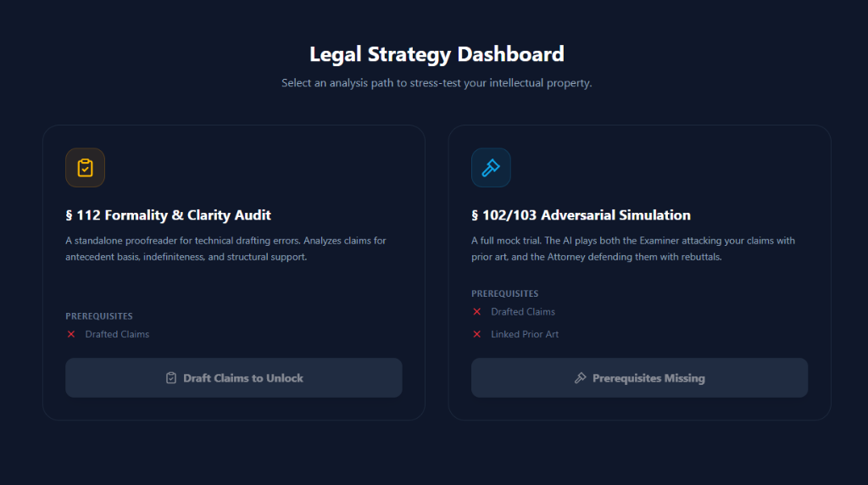
Task: Click the Legal Strategy Dashboard title
Action: click(x=437, y=54)
